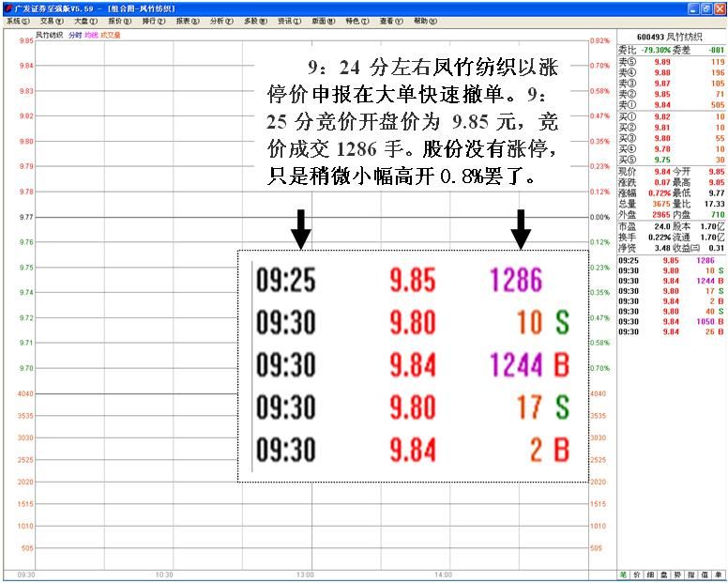Image resolution: width=728 pixels, height=583 pixels.
Task: Switch to the 盘 tab
Action: 664,575
